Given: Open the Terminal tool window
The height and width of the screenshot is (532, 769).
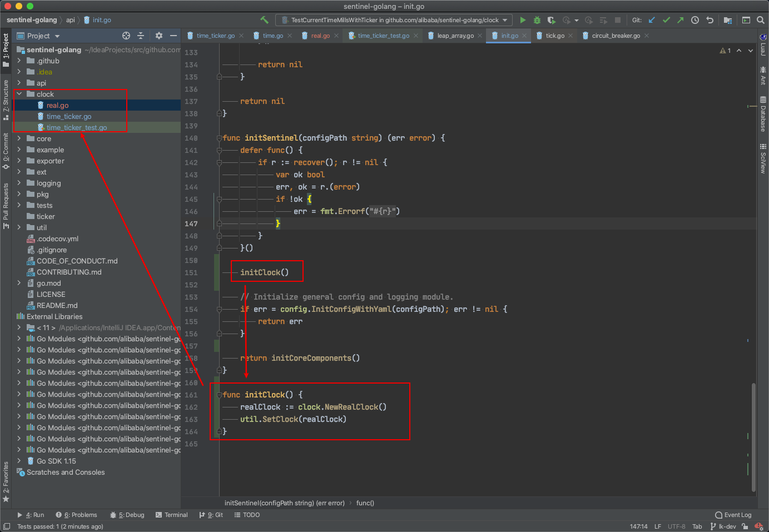Looking at the screenshot, I should [x=172, y=515].
